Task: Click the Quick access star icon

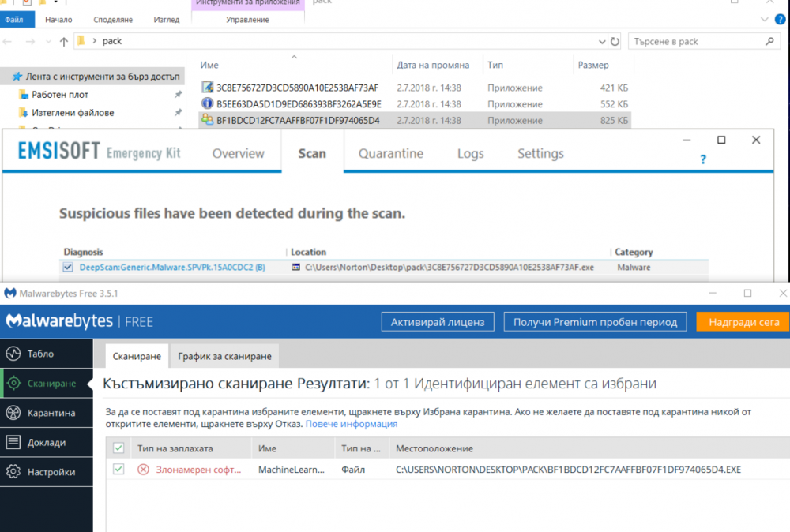Action: pos(17,76)
